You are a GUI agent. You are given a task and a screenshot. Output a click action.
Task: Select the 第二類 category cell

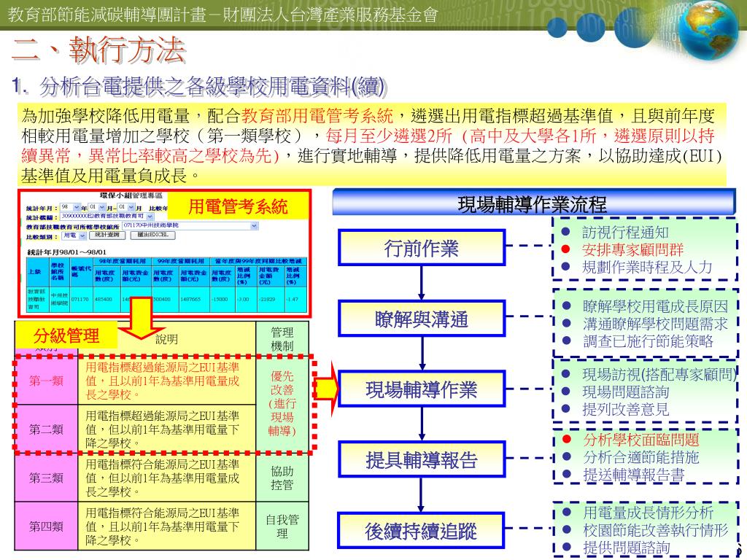[x=46, y=429]
